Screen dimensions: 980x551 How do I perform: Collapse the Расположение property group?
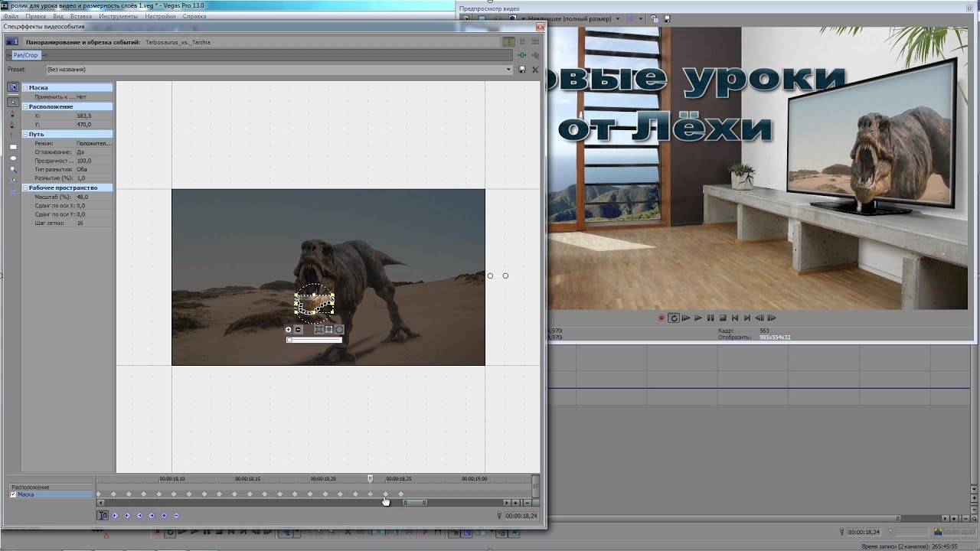[x=25, y=106]
